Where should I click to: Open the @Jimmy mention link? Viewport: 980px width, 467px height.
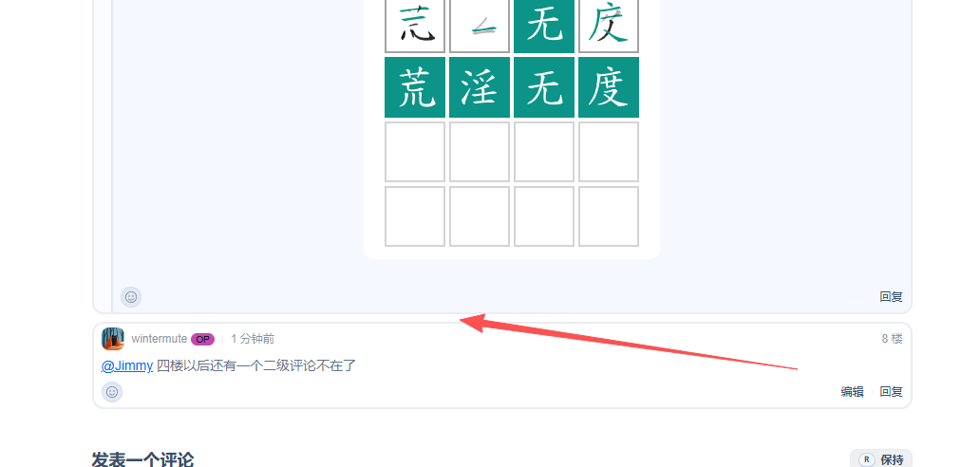(127, 365)
